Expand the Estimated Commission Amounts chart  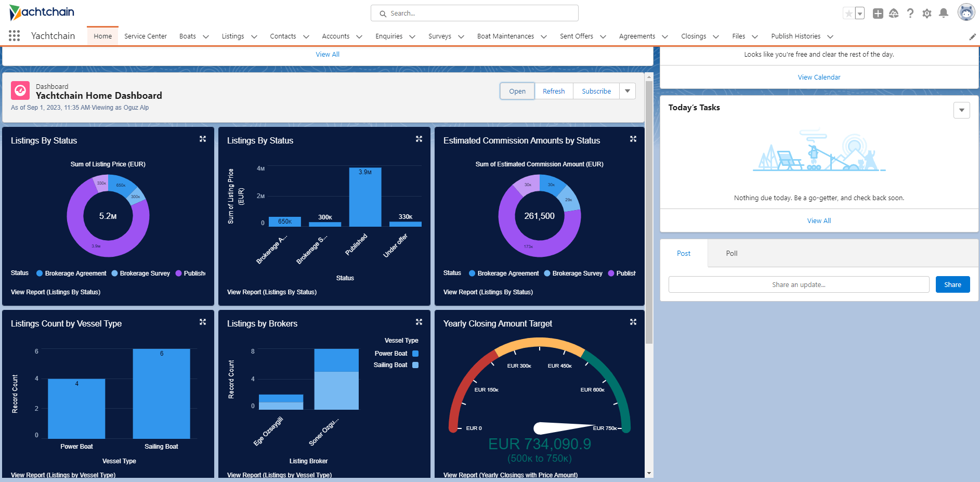pyautogui.click(x=633, y=139)
